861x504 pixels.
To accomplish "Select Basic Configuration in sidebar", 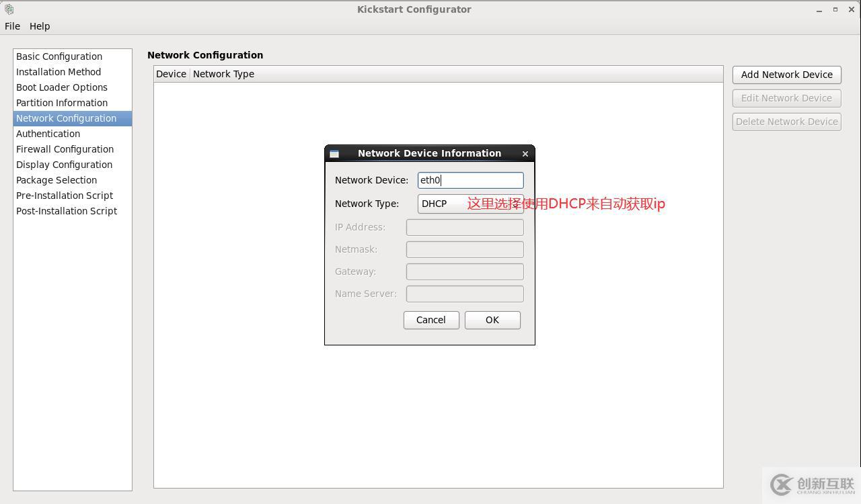I will (73, 56).
